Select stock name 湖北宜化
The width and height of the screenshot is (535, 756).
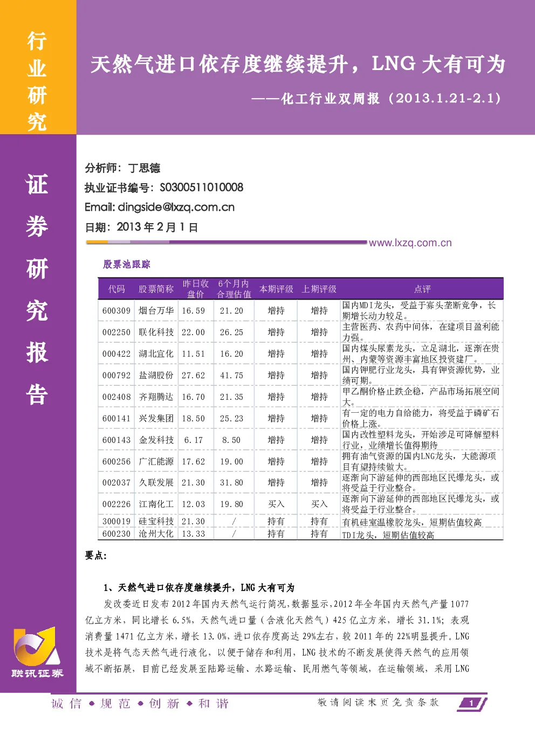[156, 353]
